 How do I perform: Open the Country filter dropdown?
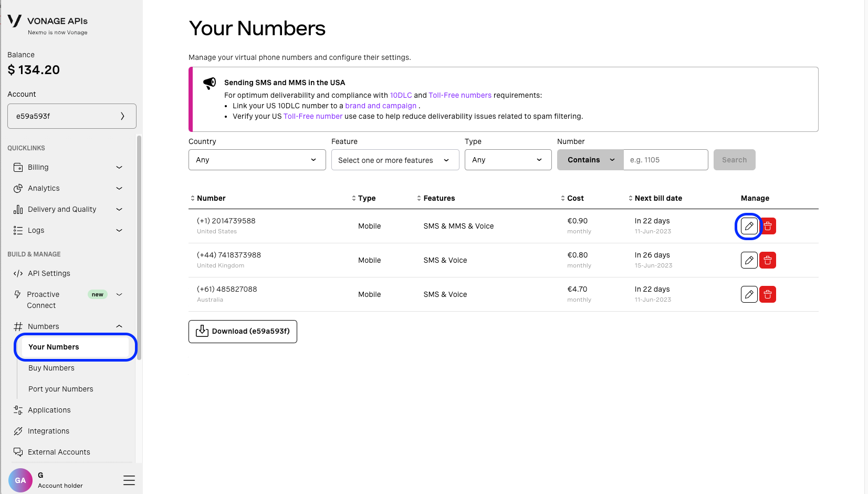click(x=257, y=160)
